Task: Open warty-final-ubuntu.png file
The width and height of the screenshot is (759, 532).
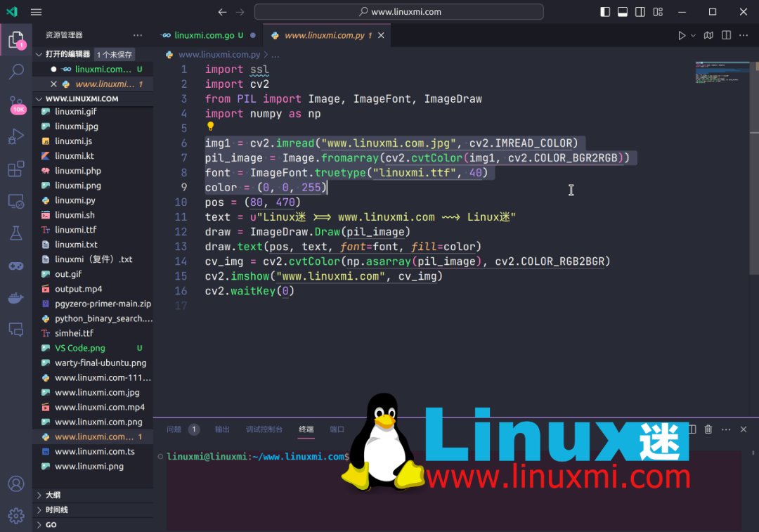Action: [x=93, y=363]
